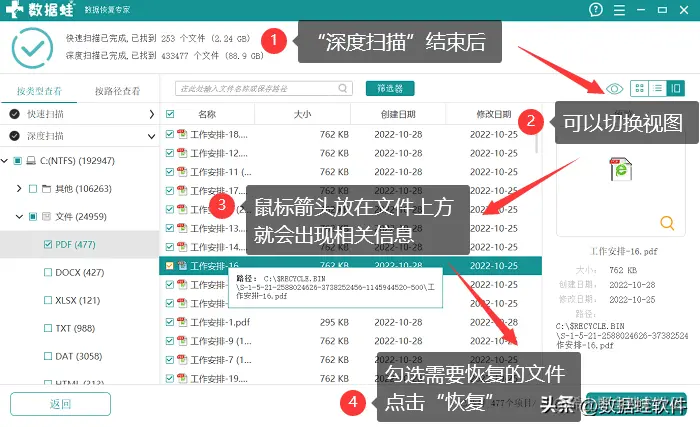Viewport: 700px width, 427px height.
Task: Switch to list view
Action: (x=657, y=88)
